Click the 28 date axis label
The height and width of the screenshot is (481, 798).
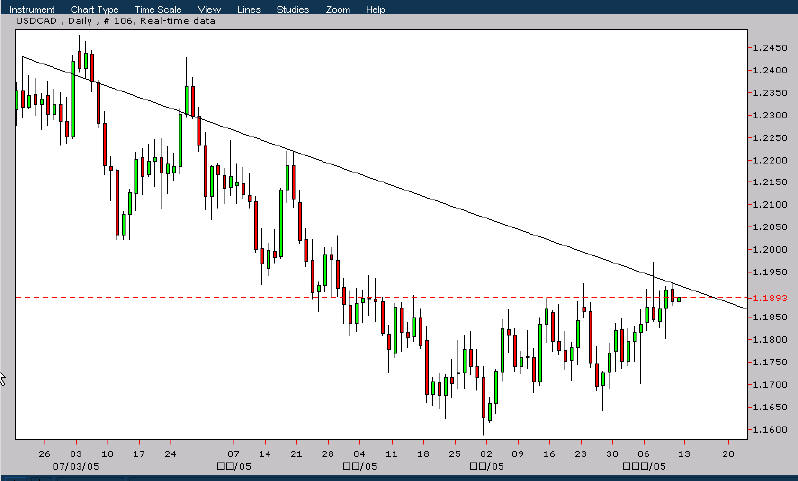[x=328, y=454]
